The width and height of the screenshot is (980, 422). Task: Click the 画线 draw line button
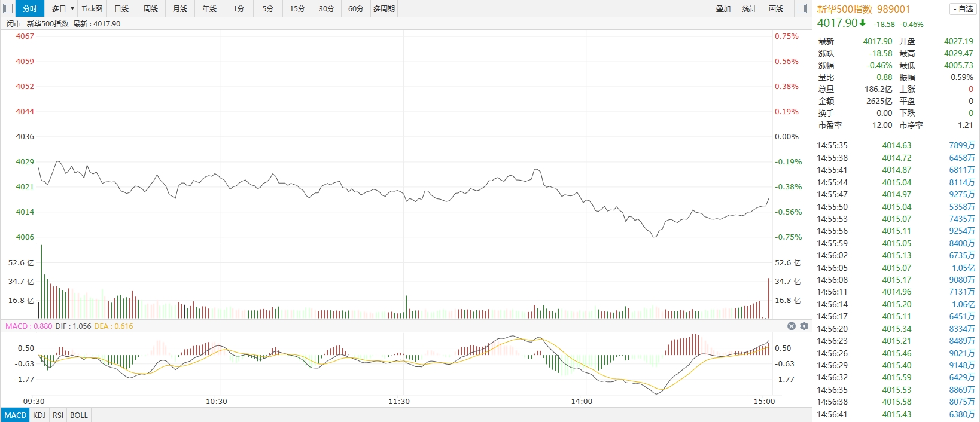coord(776,8)
